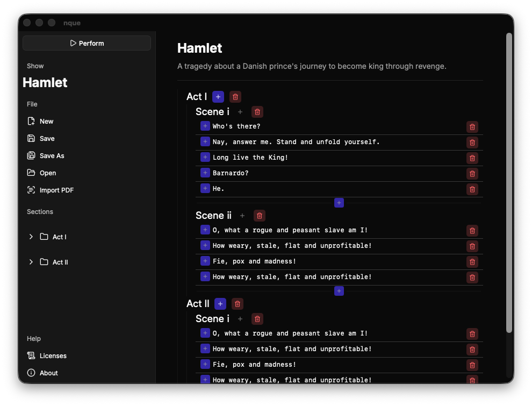Image resolution: width=532 pixels, height=406 pixels.
Task: Delete Act II with its trash icon
Action: 238,304
